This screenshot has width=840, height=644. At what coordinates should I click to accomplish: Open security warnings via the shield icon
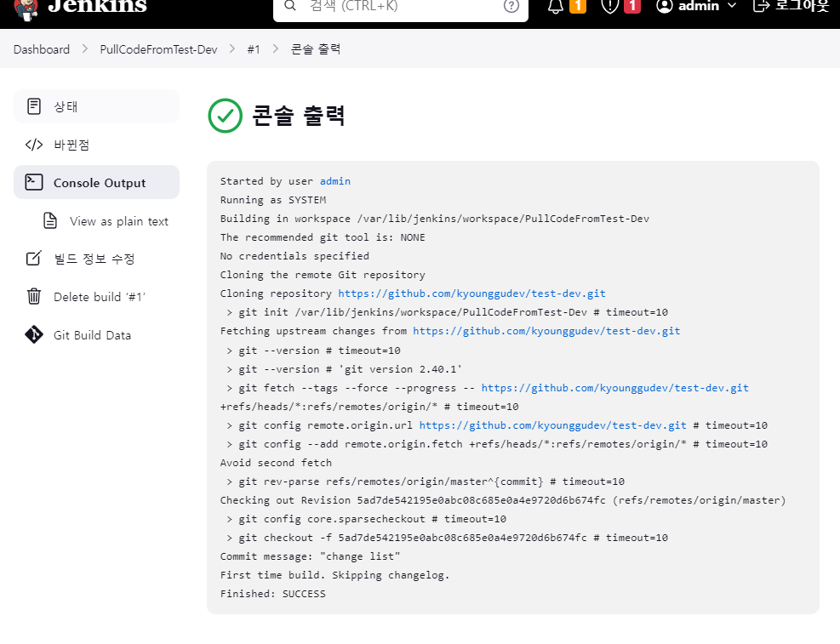(x=609, y=6)
